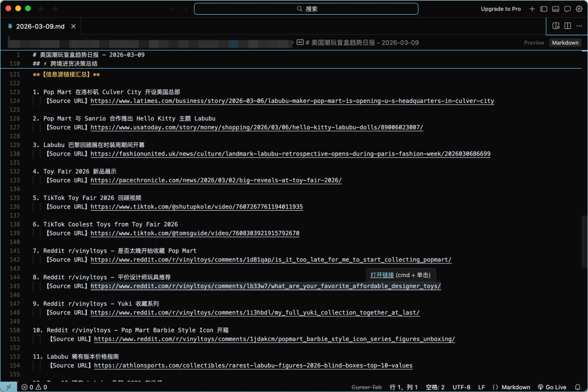Jump to sticky heading 跨境进货决策总结

(x=65, y=64)
